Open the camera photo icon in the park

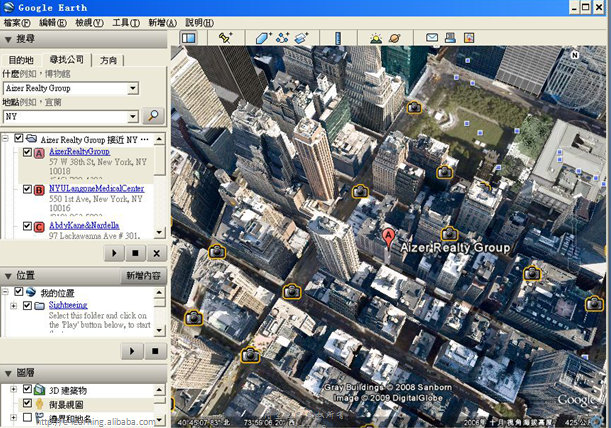414,107
